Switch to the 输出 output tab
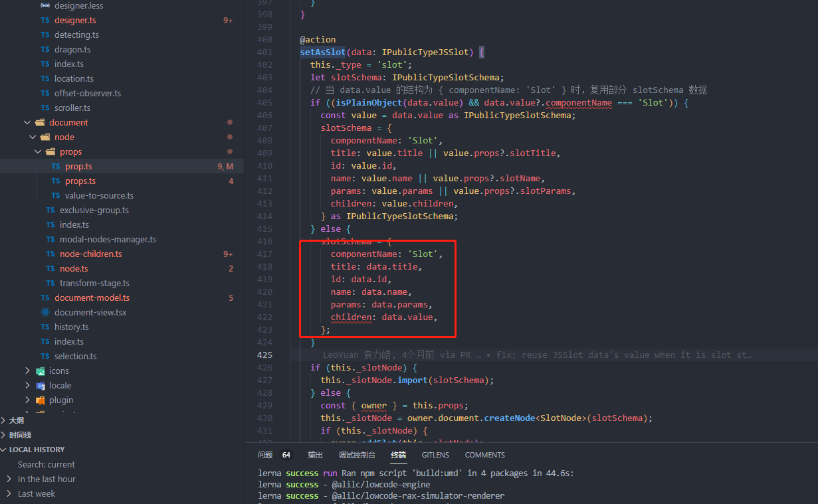The width and height of the screenshot is (818, 504). (314, 455)
